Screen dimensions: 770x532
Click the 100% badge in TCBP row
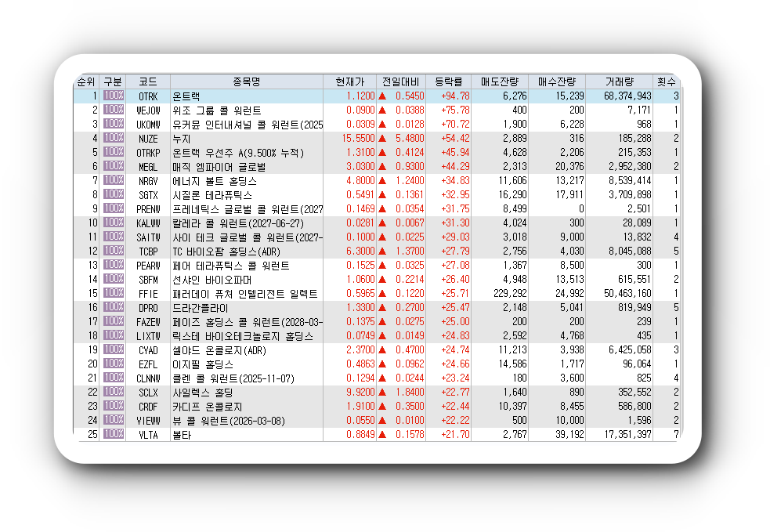pyautogui.click(x=114, y=251)
